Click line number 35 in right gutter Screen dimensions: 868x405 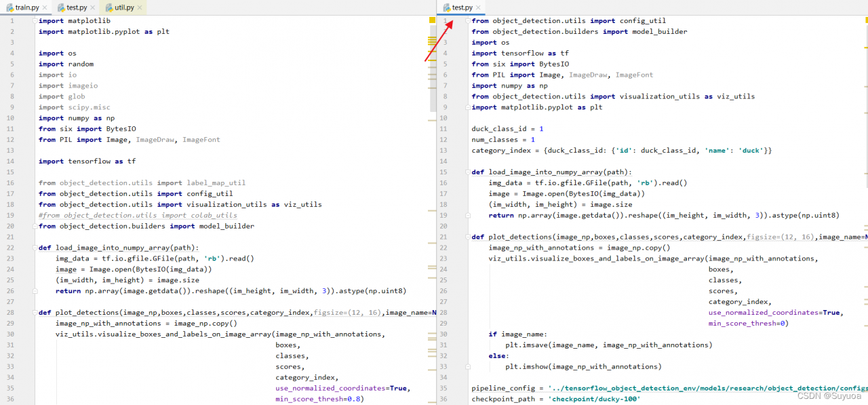point(443,388)
